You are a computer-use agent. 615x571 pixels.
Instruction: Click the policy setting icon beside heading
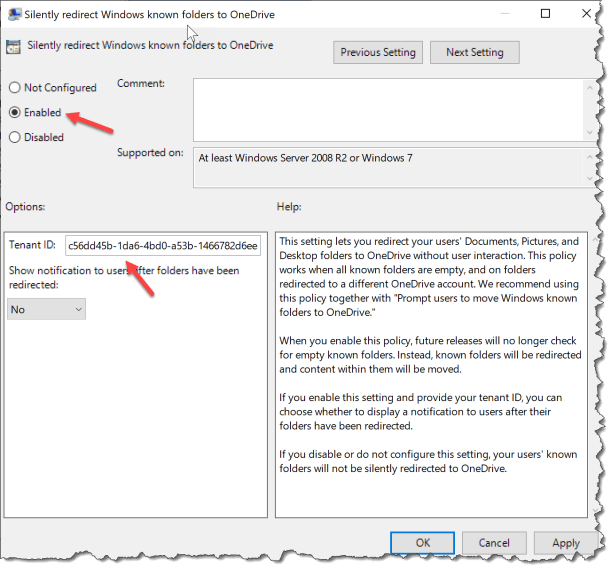tap(15, 46)
